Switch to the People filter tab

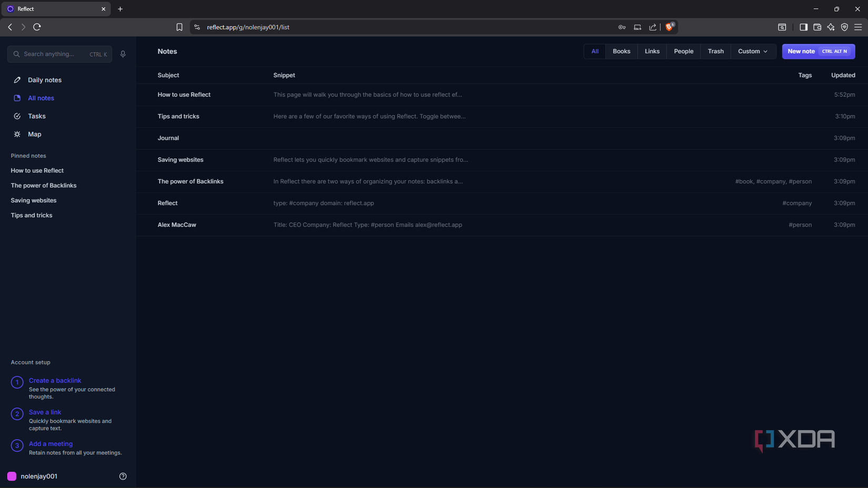coord(683,52)
